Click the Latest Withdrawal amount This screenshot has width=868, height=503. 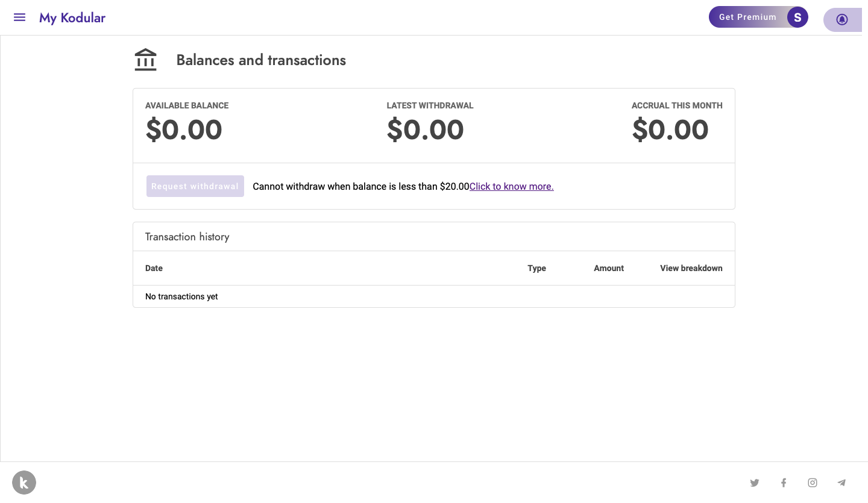pos(425,130)
